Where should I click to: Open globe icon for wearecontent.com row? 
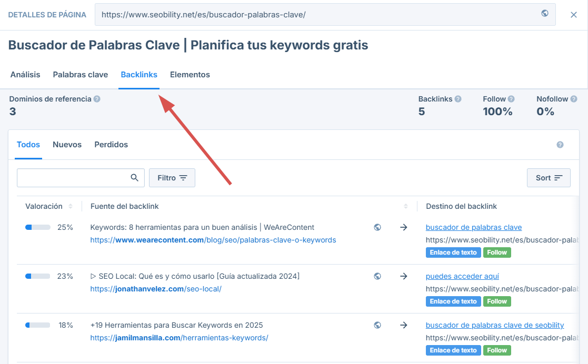(x=377, y=227)
